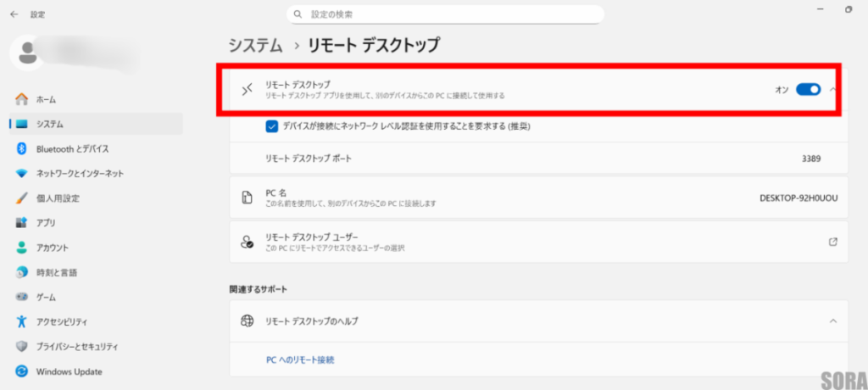The width and height of the screenshot is (868, 390).
Task: Collapse the リモート デスクトップのヘルプ section
Action: click(x=832, y=321)
